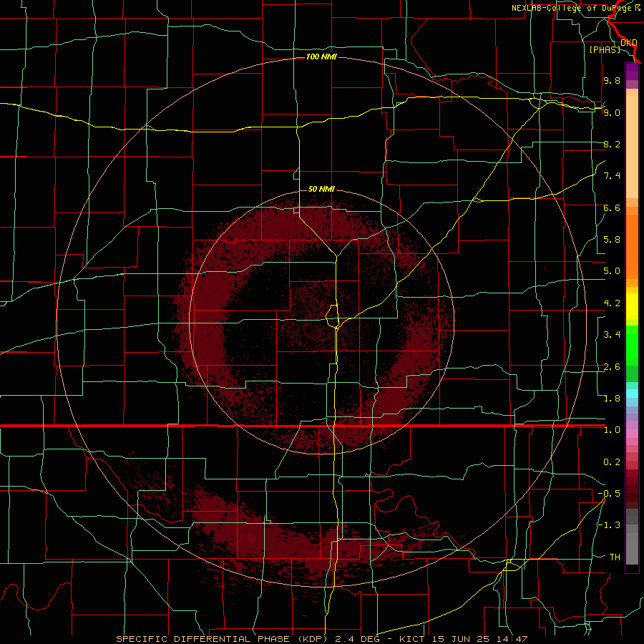Click the 7.4 legend value
The image size is (644, 644).
coord(612,176)
